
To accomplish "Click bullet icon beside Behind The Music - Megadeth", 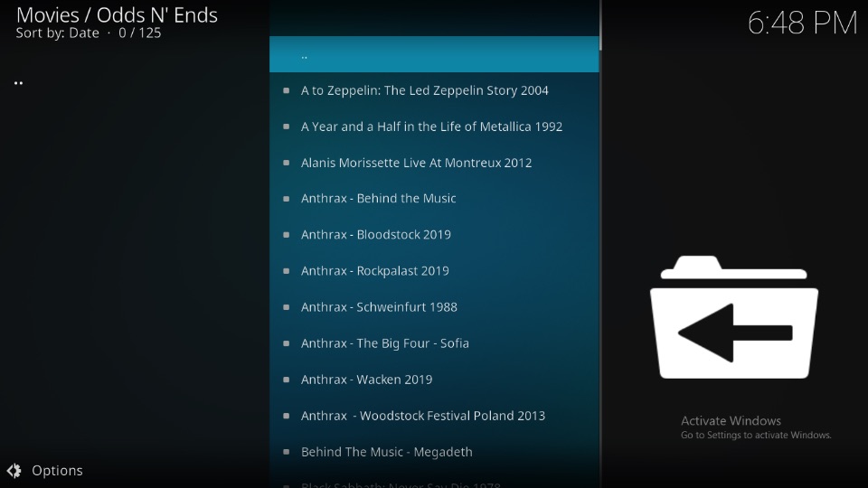I will click(x=287, y=452).
